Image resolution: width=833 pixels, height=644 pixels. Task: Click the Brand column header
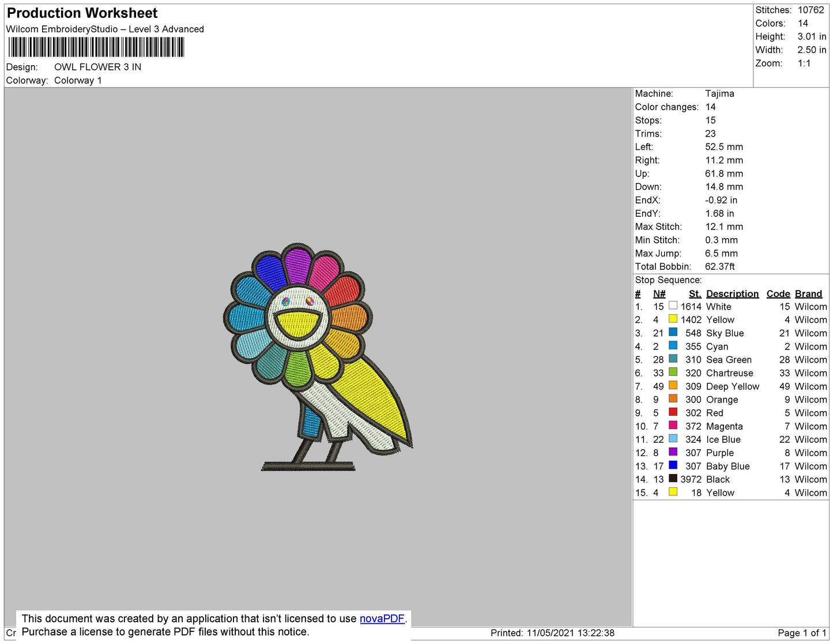pos(808,293)
